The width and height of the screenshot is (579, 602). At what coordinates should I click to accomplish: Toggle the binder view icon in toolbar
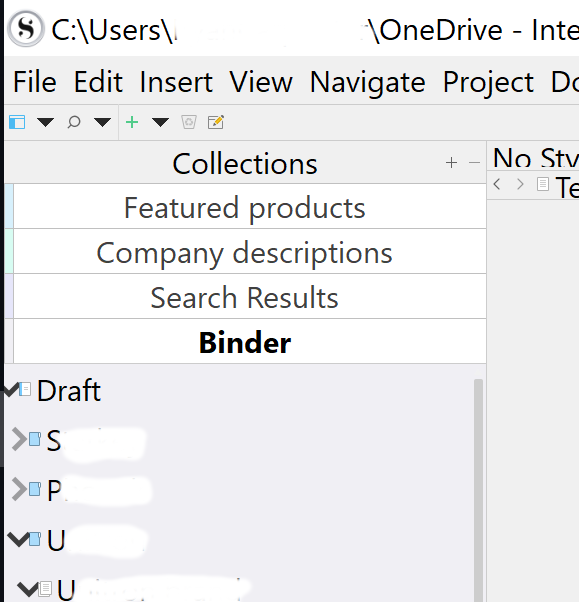(x=17, y=122)
